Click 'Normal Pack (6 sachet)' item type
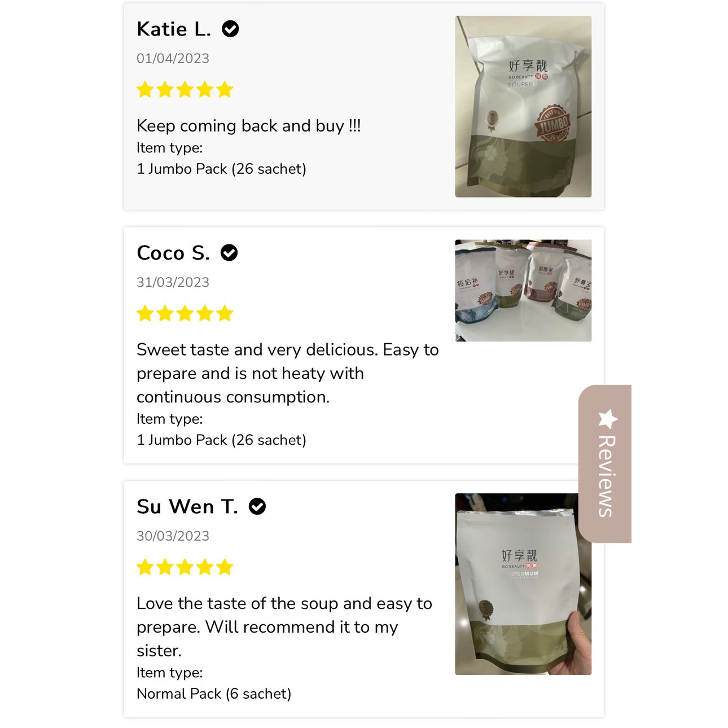This screenshot has width=728, height=728. pyautogui.click(x=214, y=694)
